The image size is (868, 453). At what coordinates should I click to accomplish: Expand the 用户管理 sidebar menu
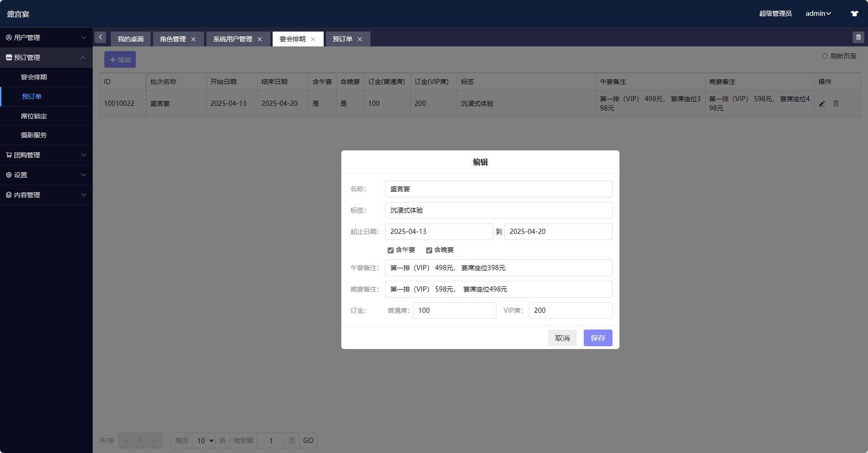coord(46,38)
